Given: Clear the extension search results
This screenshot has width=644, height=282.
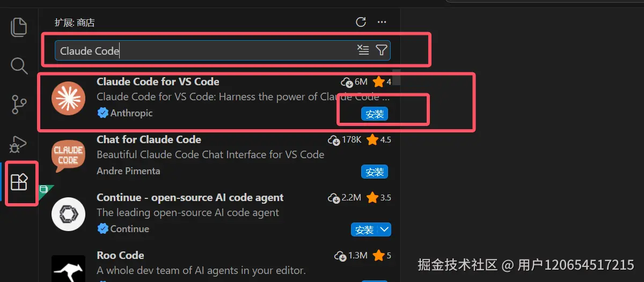Looking at the screenshot, I should (x=363, y=50).
